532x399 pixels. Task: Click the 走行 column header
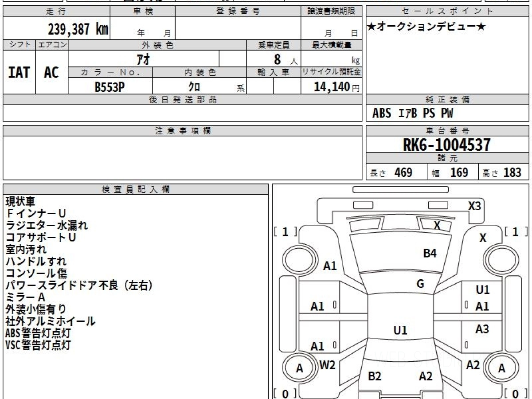[56, 12]
